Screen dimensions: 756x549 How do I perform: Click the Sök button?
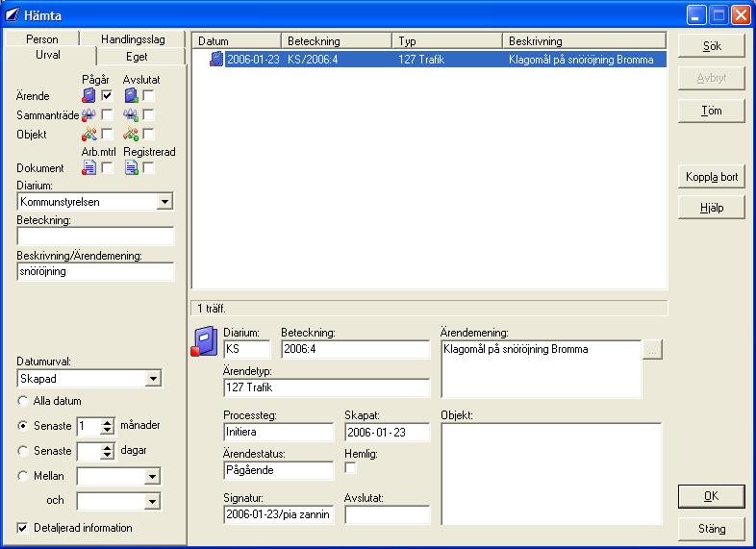point(711,46)
